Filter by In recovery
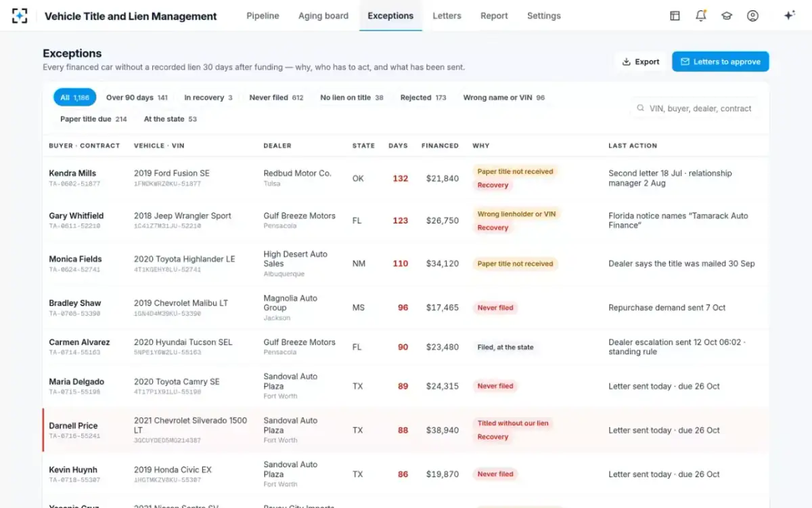Screen dimensions: 812x508 tap(208, 98)
